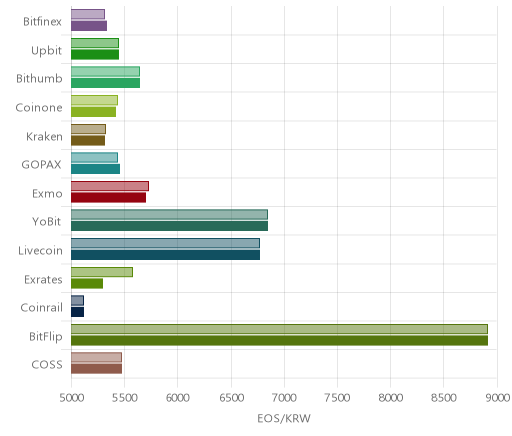Select the dark teal GOPAX bar

[x=95, y=169]
